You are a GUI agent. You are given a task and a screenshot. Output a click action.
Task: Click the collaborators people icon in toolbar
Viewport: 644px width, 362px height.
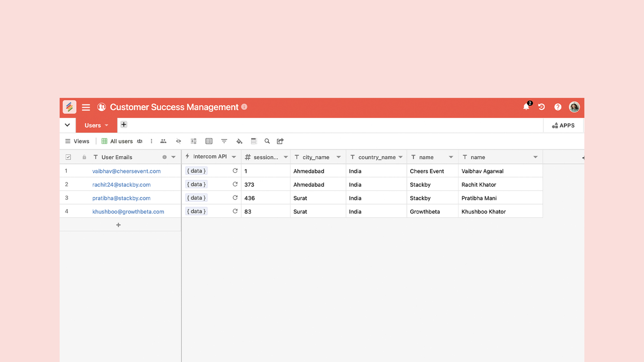point(163,141)
